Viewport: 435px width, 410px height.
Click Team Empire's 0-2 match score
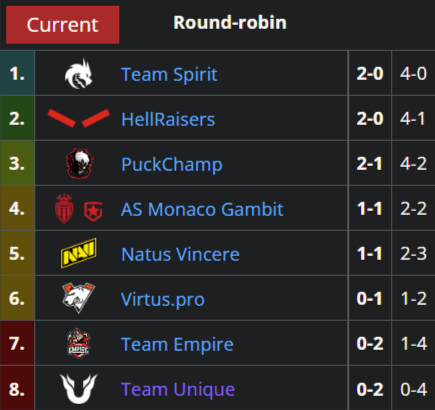[370, 343]
